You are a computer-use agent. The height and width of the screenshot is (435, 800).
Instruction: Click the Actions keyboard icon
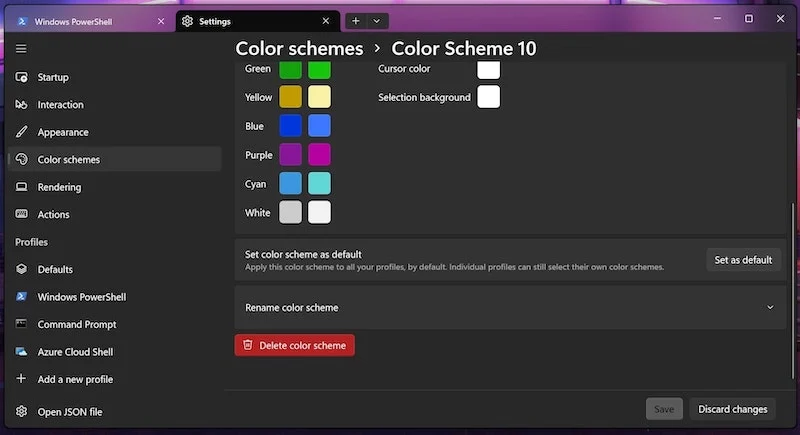point(21,214)
